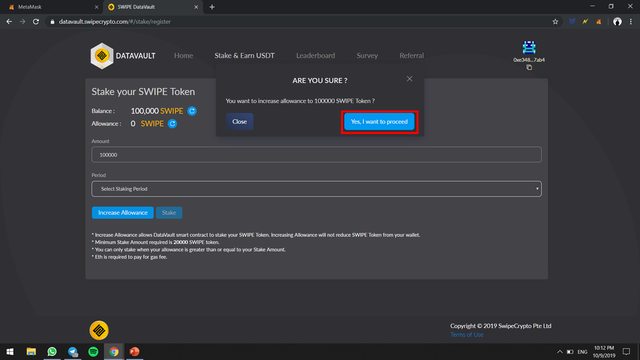The image size is (640, 360).
Task: Go back in browser history
Action: (9, 22)
